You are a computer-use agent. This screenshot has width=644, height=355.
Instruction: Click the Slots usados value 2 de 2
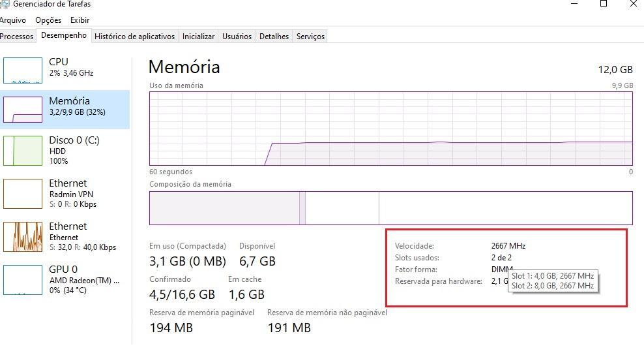501,258
